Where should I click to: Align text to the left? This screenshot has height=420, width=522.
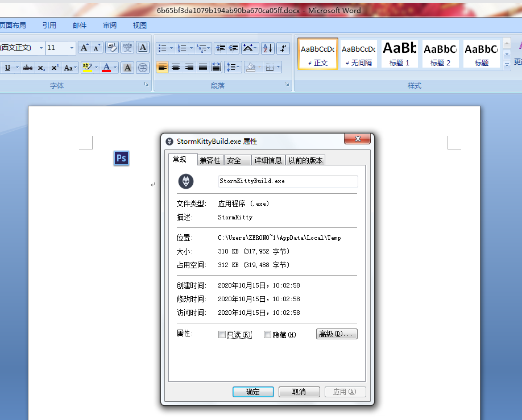[x=163, y=67]
